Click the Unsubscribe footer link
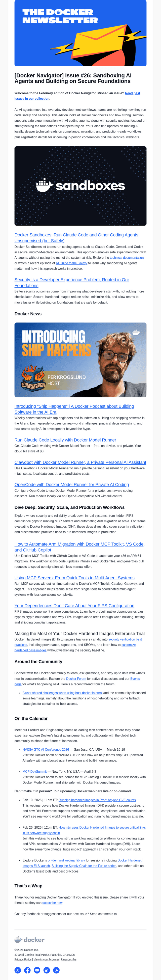This screenshot has height=980, width=161. pyautogui.click(x=69, y=960)
